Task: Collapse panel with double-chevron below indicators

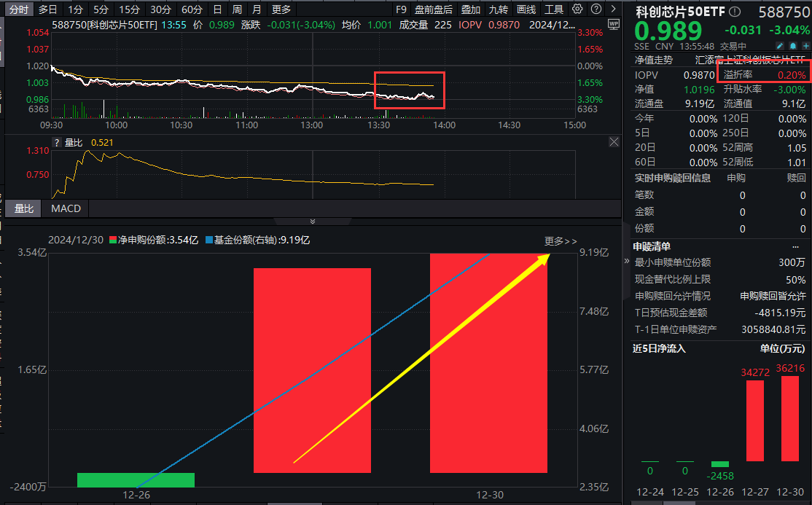Action: pos(313,221)
